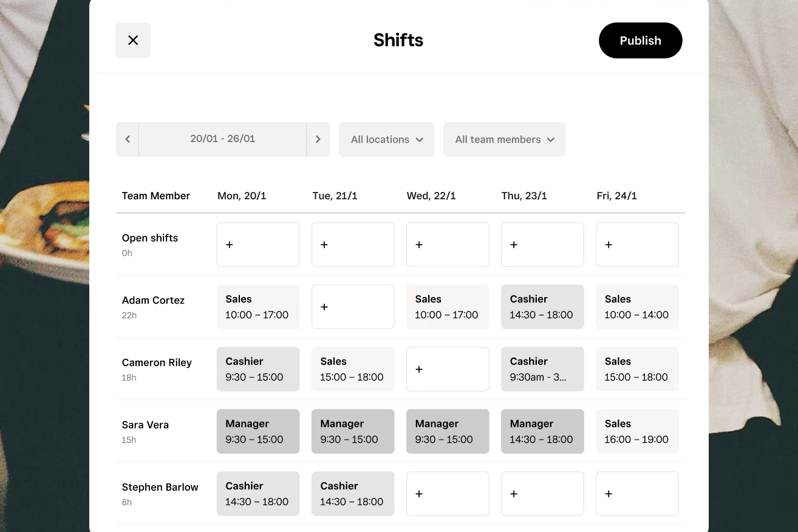798x532 pixels.
Task: Go to the next week
Action: pos(318,139)
